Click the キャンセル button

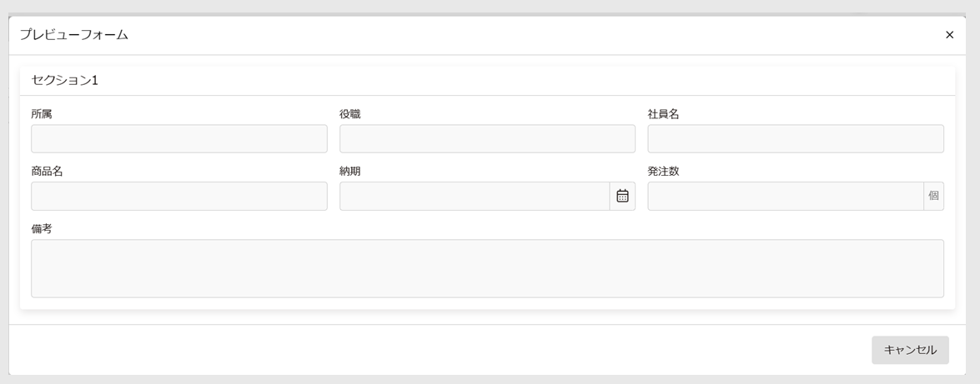click(x=910, y=351)
